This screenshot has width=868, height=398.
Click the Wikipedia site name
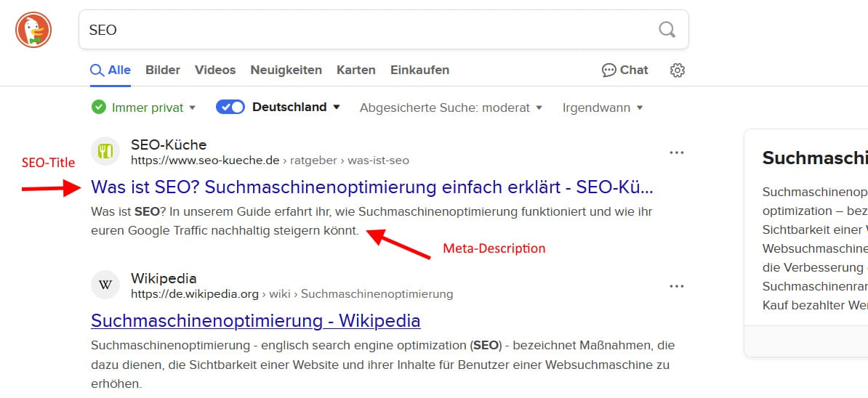coord(164,278)
